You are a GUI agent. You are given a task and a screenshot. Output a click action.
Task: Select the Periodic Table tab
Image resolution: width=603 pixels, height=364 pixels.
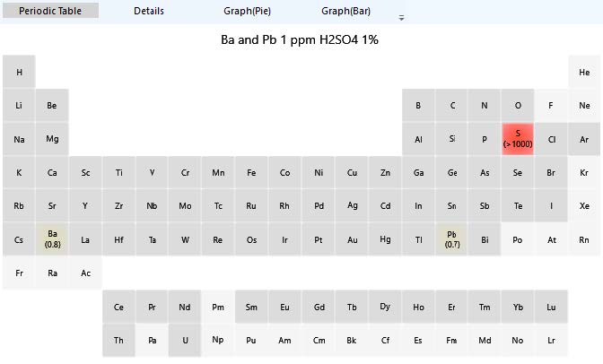pos(49,12)
